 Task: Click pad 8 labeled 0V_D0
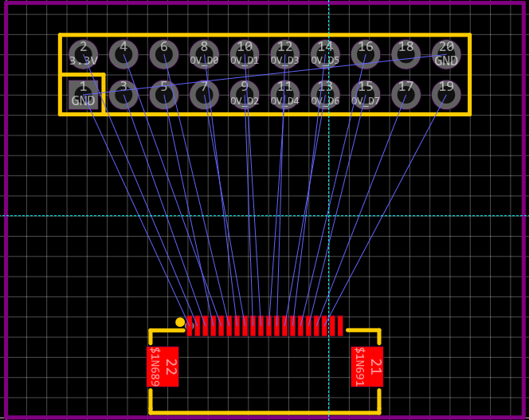[x=204, y=54]
